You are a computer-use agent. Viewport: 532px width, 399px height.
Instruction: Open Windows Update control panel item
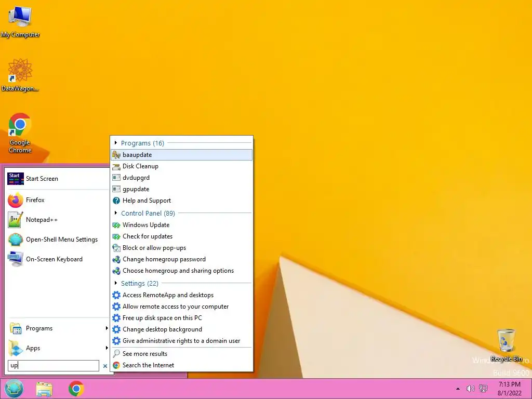coord(181,225)
